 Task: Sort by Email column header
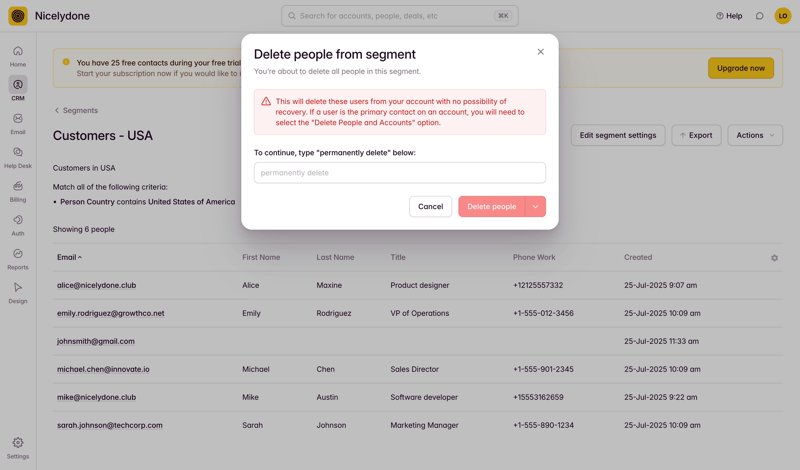69,257
